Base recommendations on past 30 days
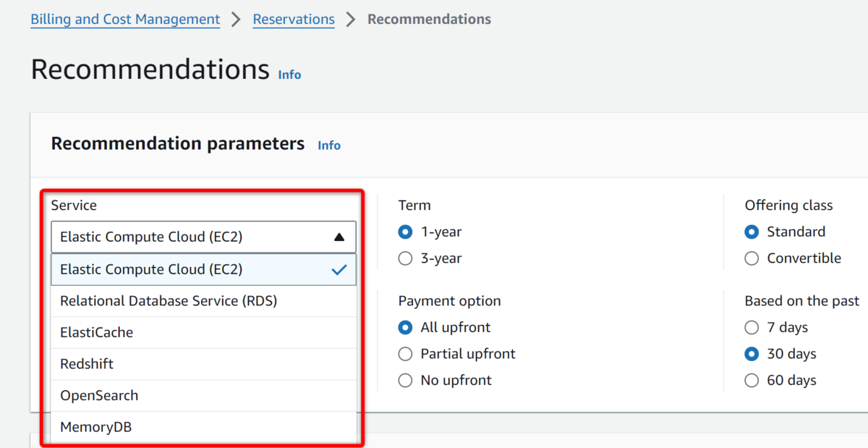The width and height of the screenshot is (868, 448). tap(752, 354)
